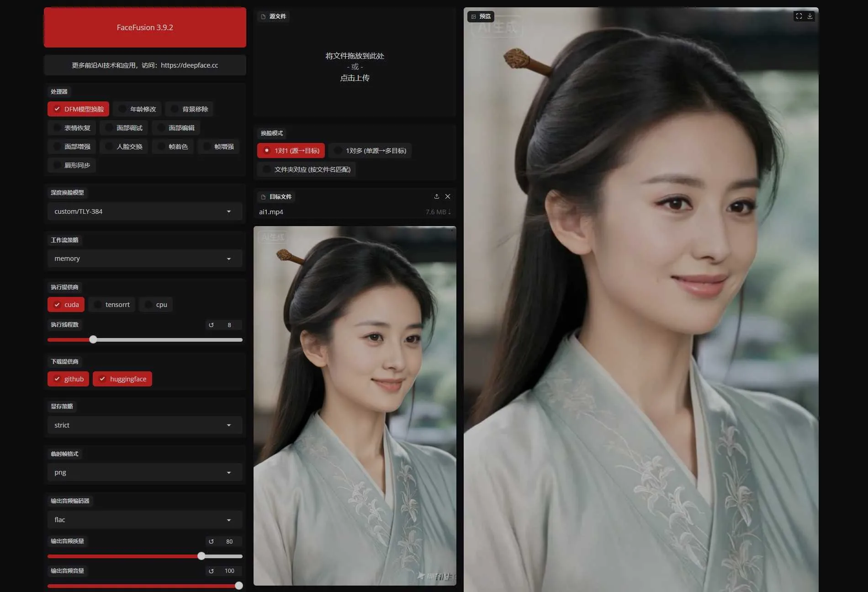Enable 面部调试 processor
Image resolution: width=868 pixels, height=592 pixels.
pyautogui.click(x=124, y=128)
